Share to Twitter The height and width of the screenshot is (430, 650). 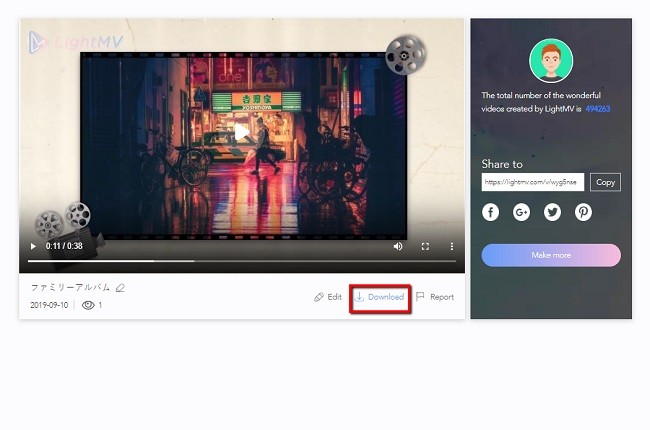[x=552, y=212]
